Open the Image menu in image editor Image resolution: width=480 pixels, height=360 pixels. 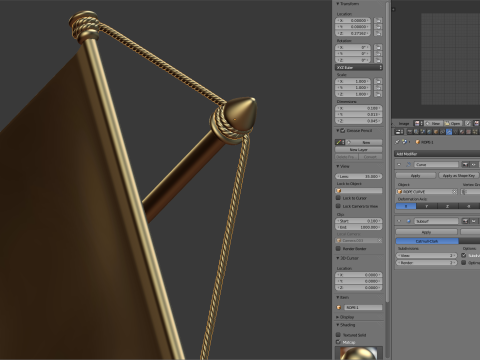coord(404,124)
